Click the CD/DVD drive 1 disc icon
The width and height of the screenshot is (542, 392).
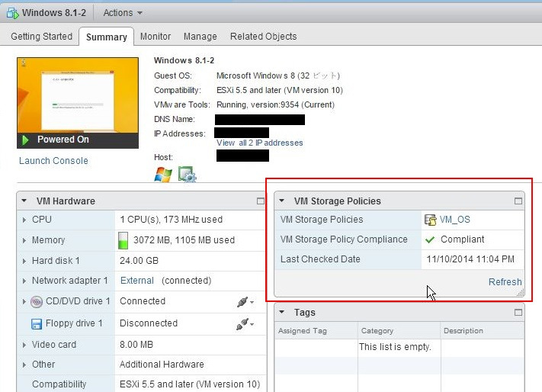37,301
